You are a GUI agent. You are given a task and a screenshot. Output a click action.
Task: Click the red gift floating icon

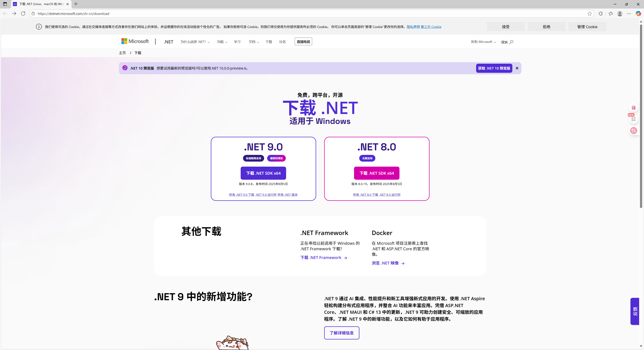pyautogui.click(x=633, y=108)
